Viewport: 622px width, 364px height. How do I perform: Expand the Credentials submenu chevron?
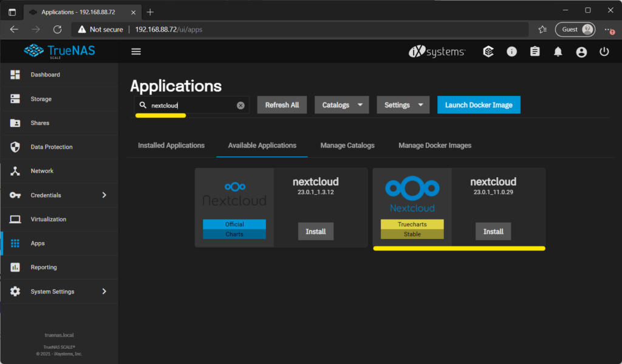tap(104, 195)
